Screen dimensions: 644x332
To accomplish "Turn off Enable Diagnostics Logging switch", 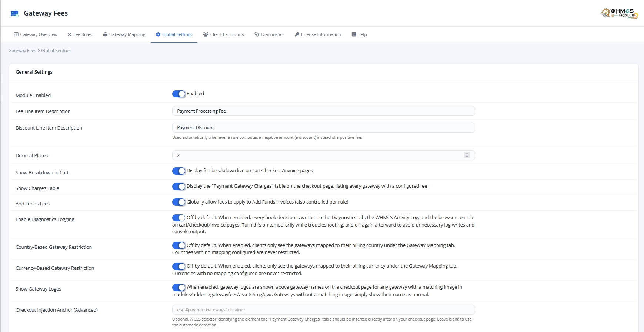I will 179,218.
